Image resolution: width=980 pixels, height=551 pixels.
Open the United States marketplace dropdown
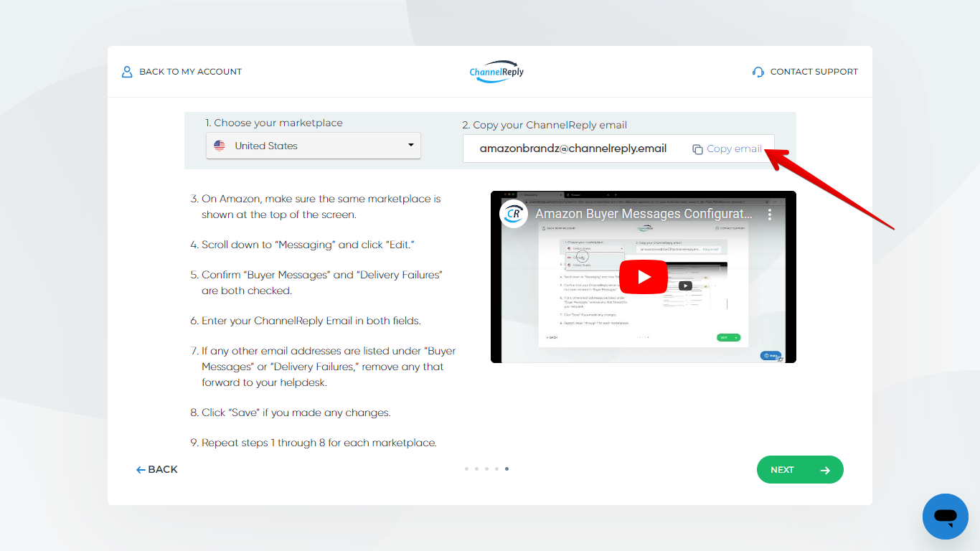coord(314,146)
